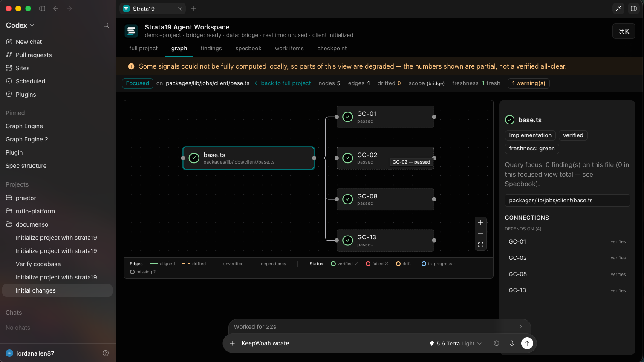Open the 5.6 Terra Light model dropdown
This screenshot has height=362, width=644.
455,343
